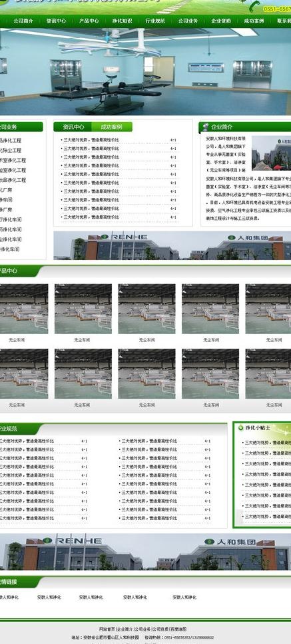Open 手术室净化工程 in the sidebar list
Screen dimensions: 291x644
[x=13, y=160]
